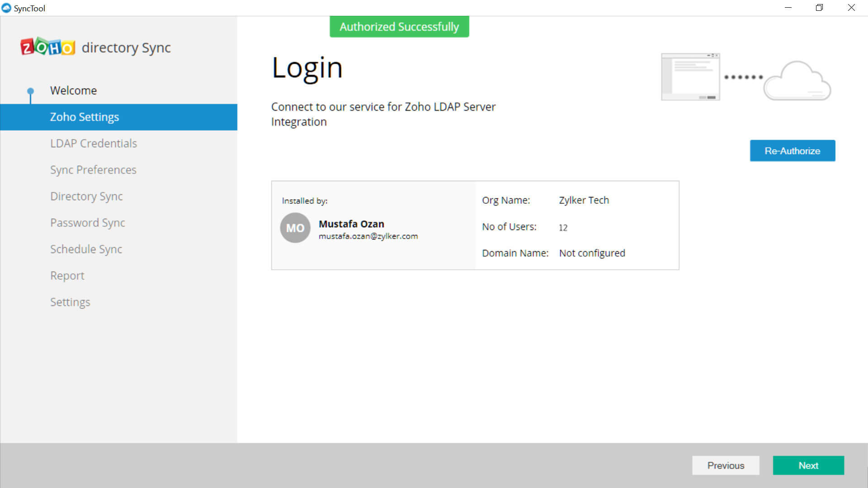Click the Zoho logo icon

[47, 47]
